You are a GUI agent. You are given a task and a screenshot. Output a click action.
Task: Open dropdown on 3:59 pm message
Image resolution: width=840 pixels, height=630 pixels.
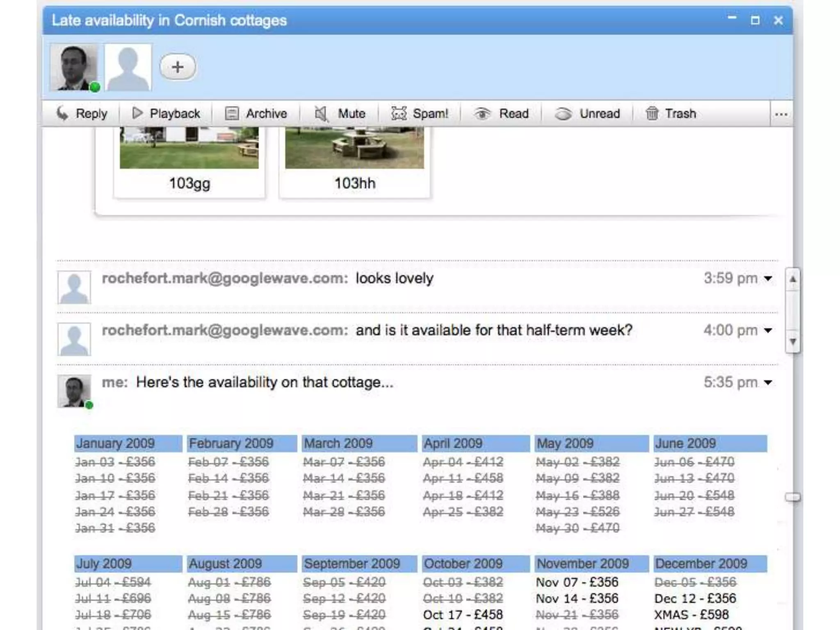pyautogui.click(x=768, y=279)
